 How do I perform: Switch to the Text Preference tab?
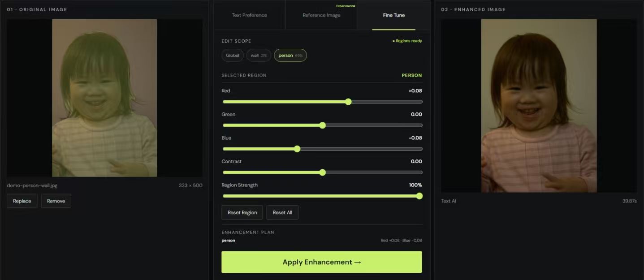249,15
